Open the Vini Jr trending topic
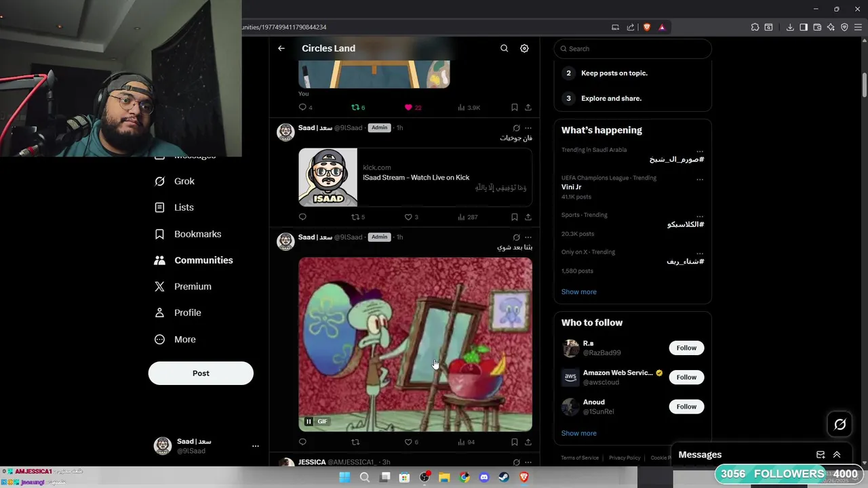This screenshot has width=868, height=488. coord(572,187)
